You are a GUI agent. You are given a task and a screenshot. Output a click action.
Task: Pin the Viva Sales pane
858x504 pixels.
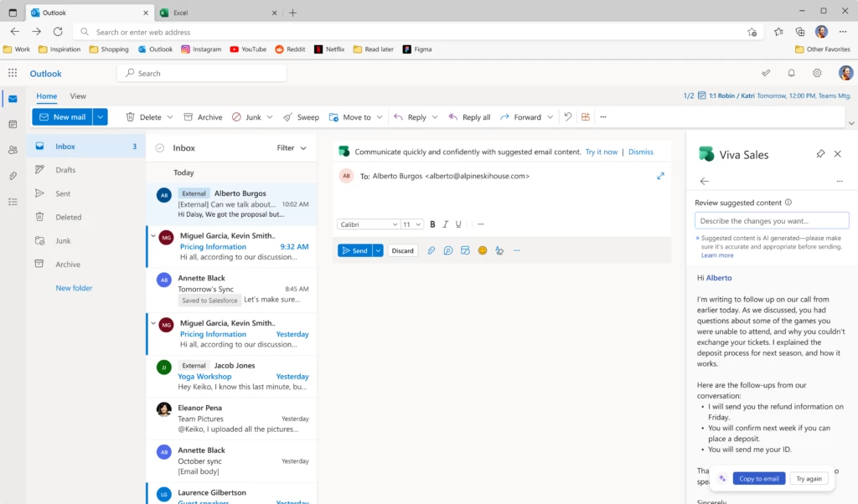click(x=820, y=154)
